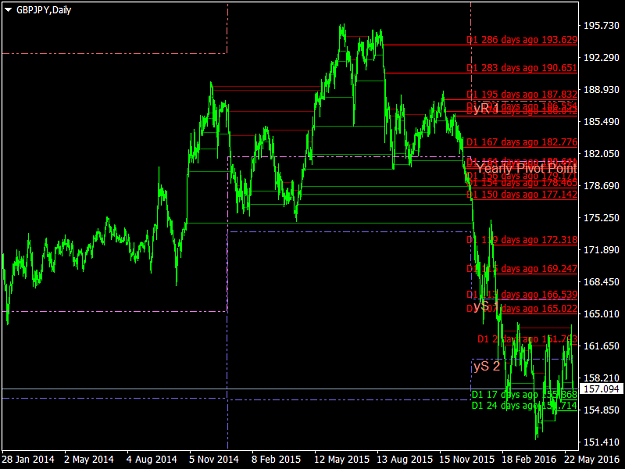This screenshot has width=625, height=469.
Task: Click the 161.650 price on the axis
Action: tap(601, 346)
